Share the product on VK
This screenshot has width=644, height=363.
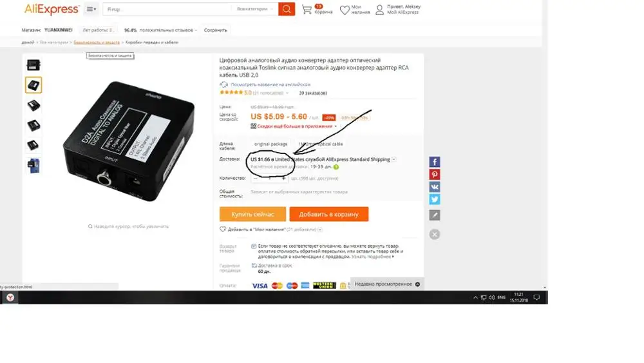click(x=435, y=186)
